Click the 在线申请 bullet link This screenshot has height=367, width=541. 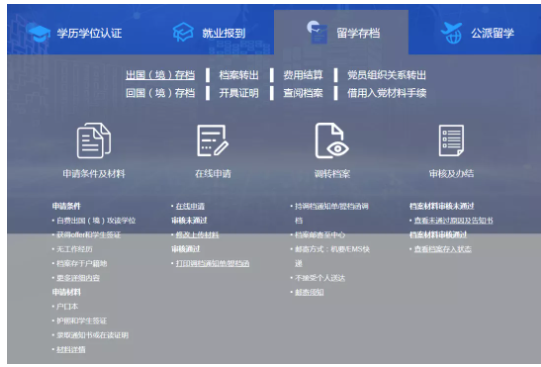coord(190,206)
